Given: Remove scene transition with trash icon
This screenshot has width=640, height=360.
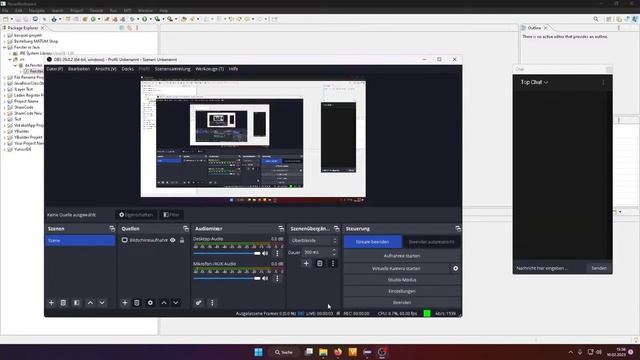Looking at the screenshot, I should pyautogui.click(x=320, y=264).
